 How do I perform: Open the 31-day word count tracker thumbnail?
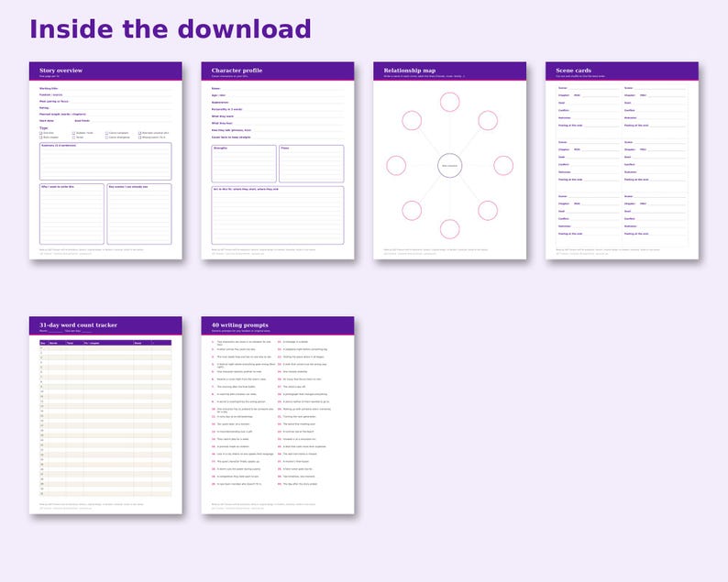pyautogui.click(x=105, y=415)
